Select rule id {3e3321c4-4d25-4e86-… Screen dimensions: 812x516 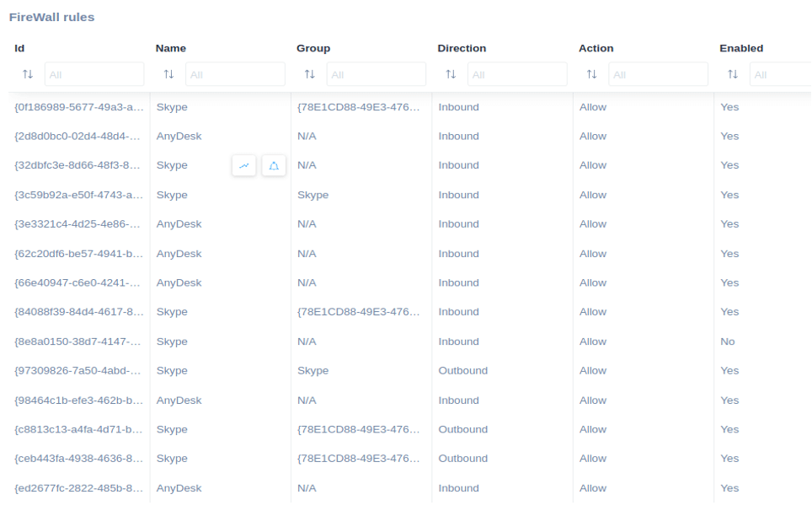(77, 224)
